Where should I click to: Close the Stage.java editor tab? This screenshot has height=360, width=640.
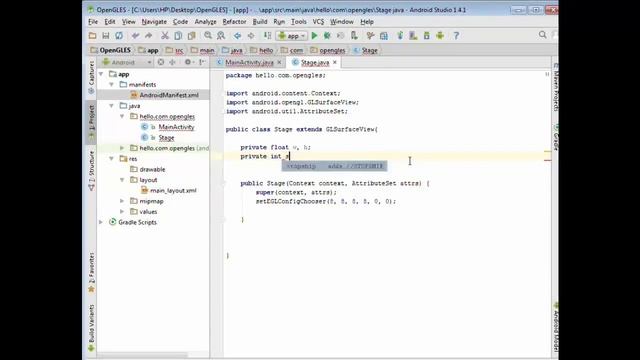tap(335, 62)
